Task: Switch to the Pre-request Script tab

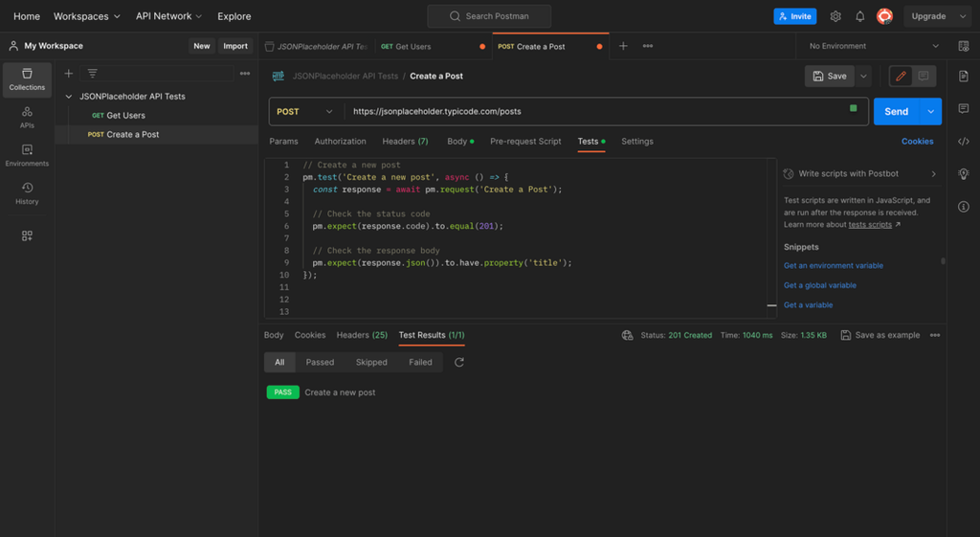Action: [525, 142]
